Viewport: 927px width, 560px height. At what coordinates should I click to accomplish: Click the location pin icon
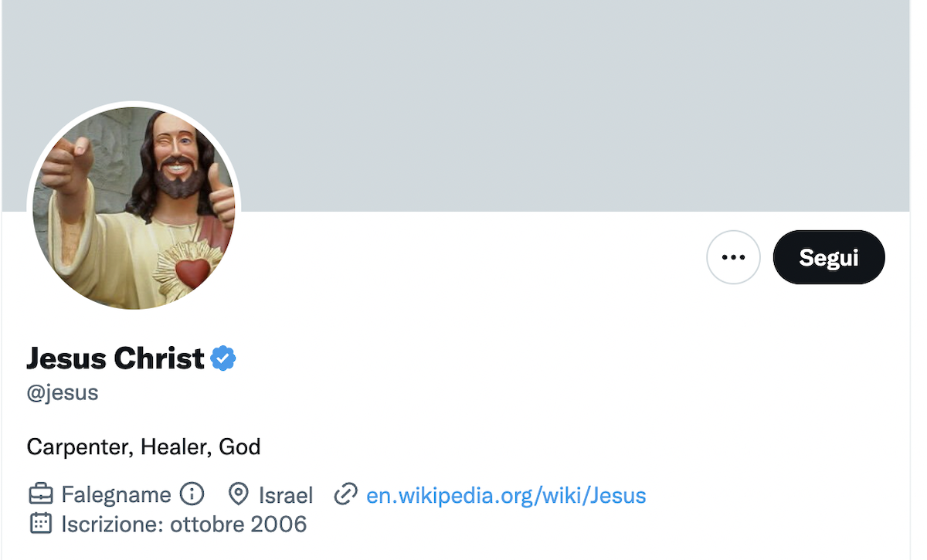point(239,494)
